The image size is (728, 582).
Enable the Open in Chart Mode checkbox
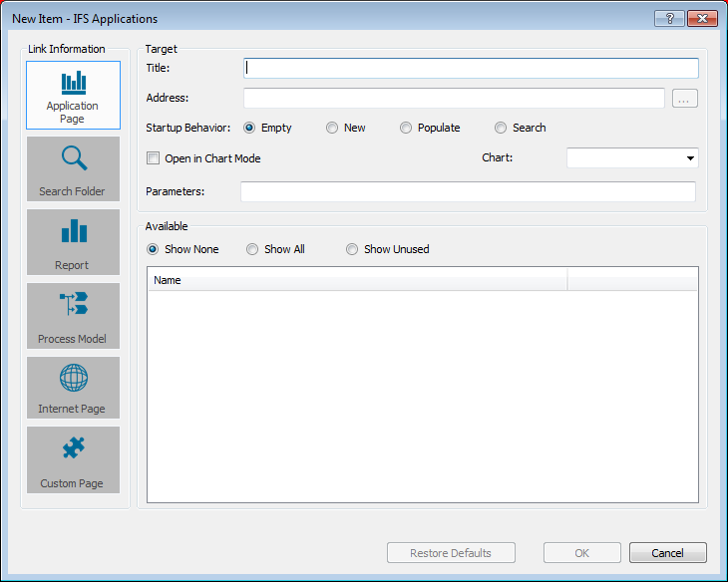point(154,158)
